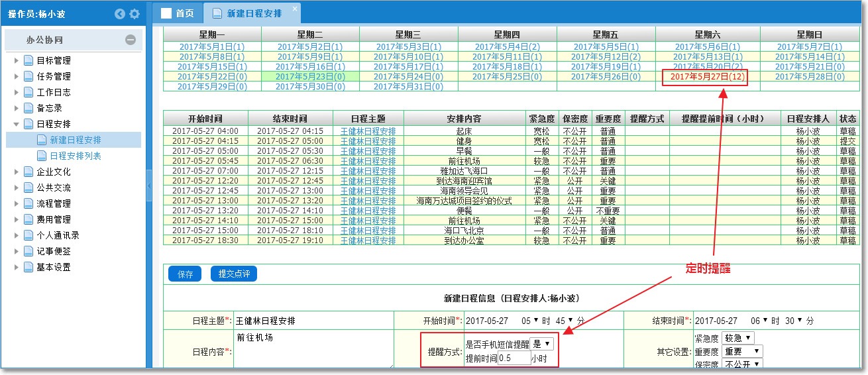Select the 2017年5月27日(12) calendar date
Image resolution: width=868 pixels, height=375 pixels.
tap(707, 77)
